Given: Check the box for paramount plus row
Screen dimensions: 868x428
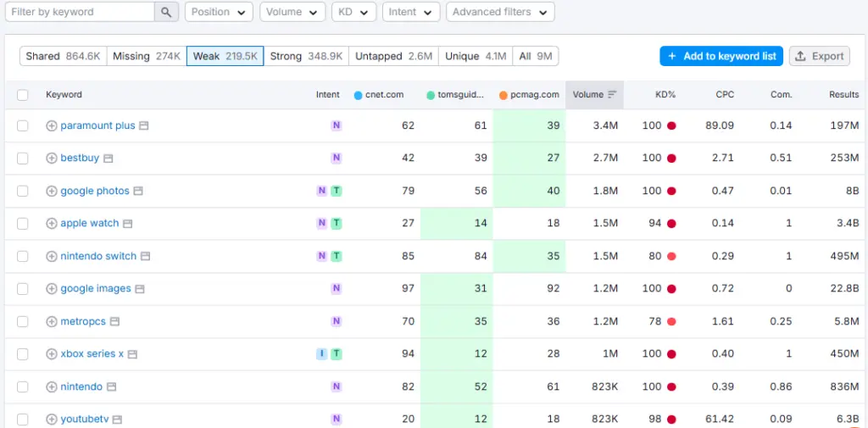Looking at the screenshot, I should coord(23,125).
